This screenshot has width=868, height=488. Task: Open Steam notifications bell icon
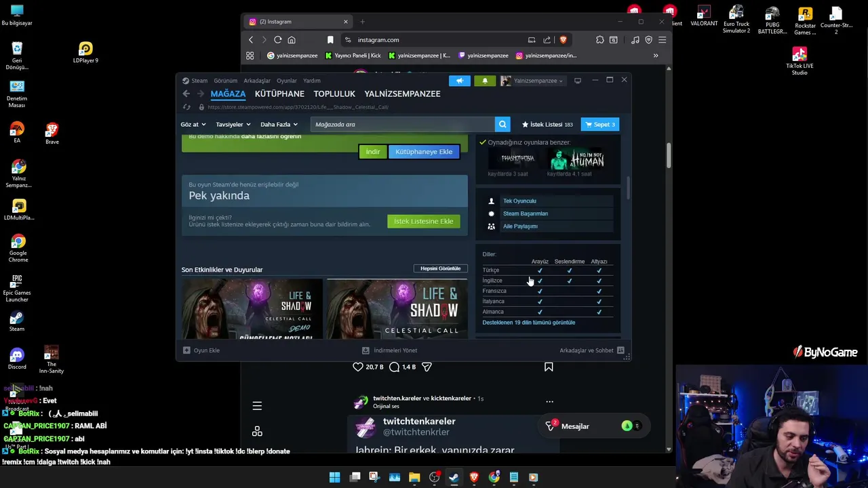[x=484, y=81]
